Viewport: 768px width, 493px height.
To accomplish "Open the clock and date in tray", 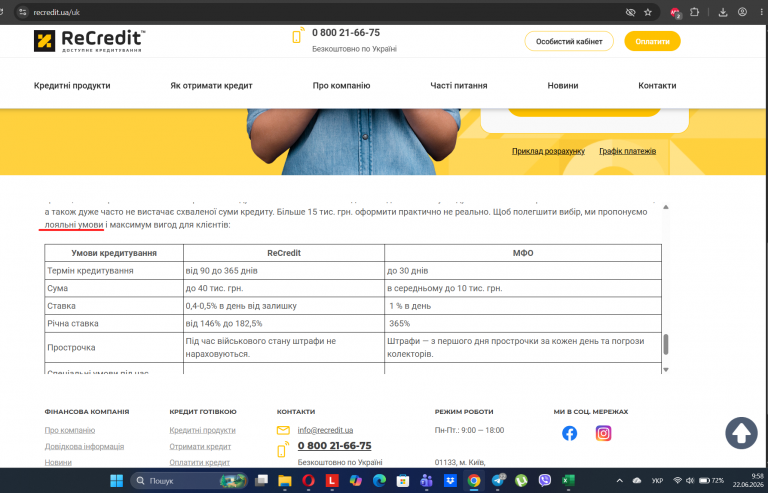I will click(x=748, y=480).
